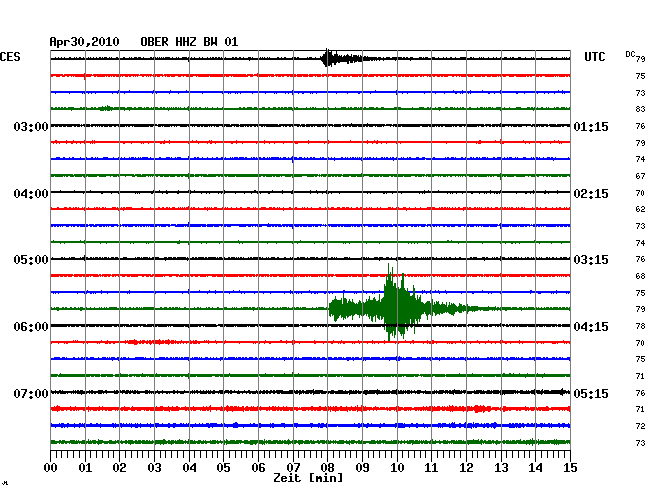This screenshot has height=494, width=650.
Task: Select the 06:00 local time label
Action: [x=31, y=327]
